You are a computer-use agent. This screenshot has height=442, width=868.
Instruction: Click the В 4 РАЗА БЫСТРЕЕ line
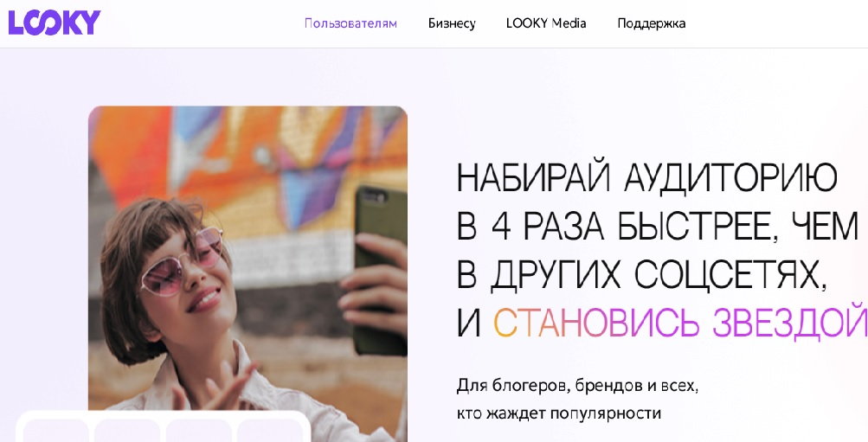658,225
